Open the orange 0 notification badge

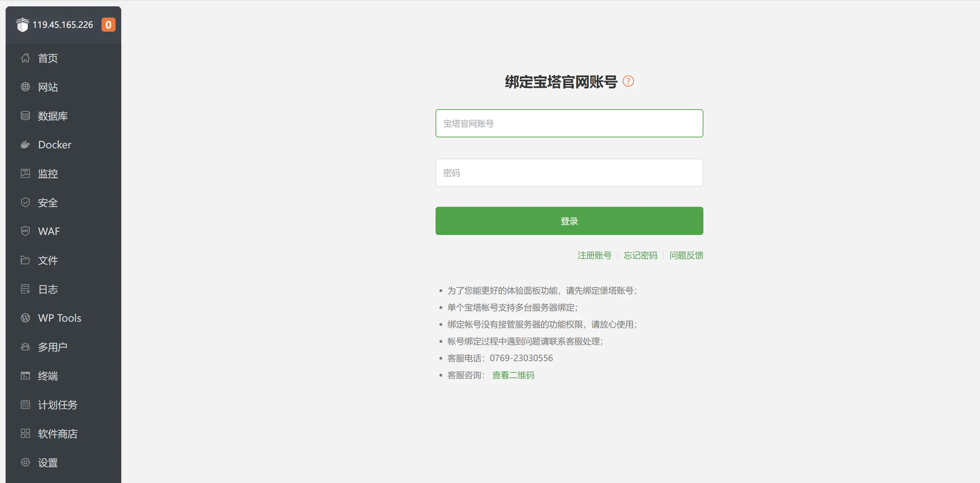[x=109, y=25]
